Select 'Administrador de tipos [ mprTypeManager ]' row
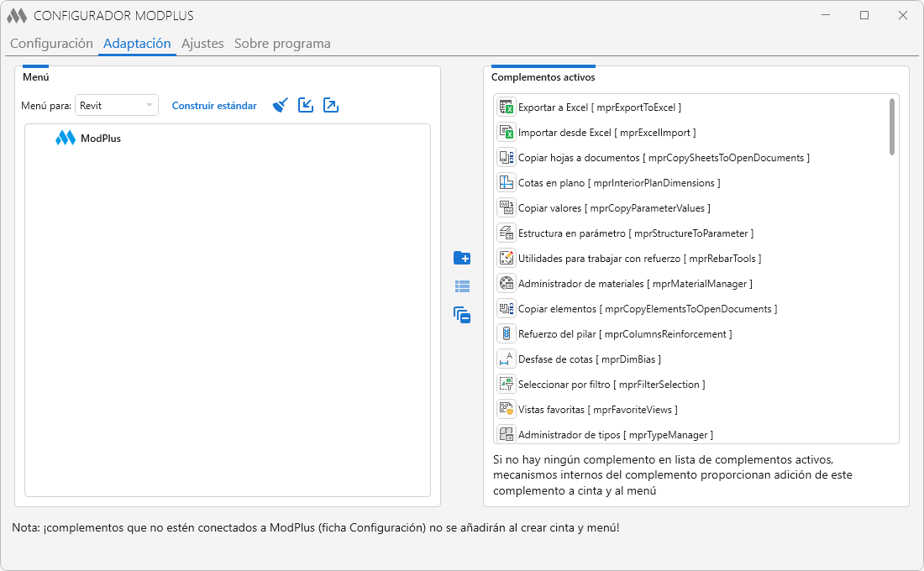 click(690, 433)
